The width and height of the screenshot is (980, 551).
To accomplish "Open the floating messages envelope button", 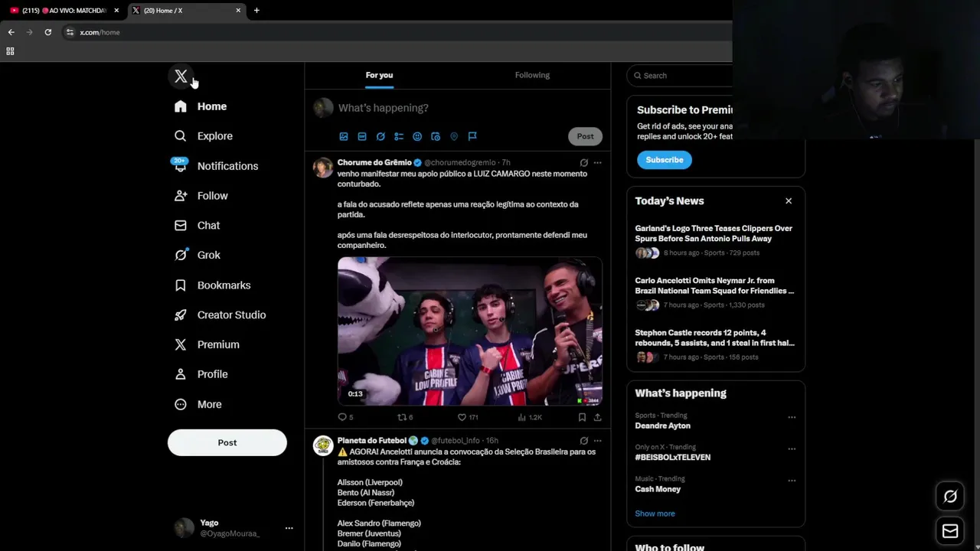I will [x=950, y=531].
